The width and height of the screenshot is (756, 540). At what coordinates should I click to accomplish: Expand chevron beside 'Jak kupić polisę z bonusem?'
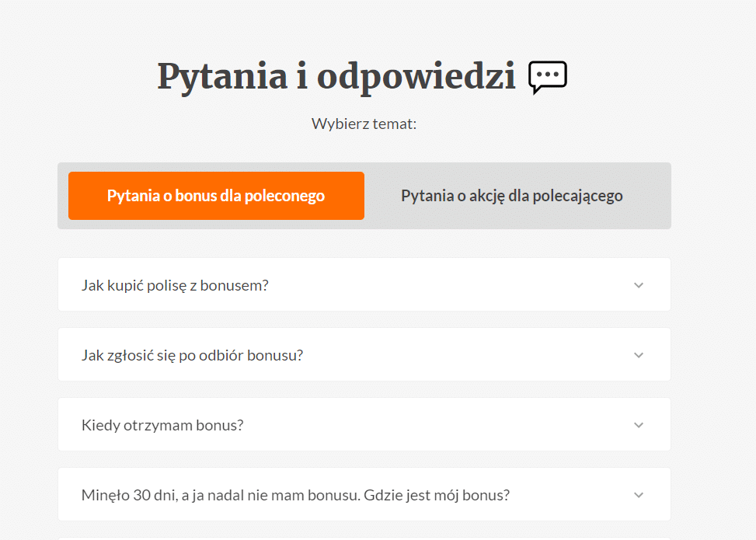click(x=639, y=285)
